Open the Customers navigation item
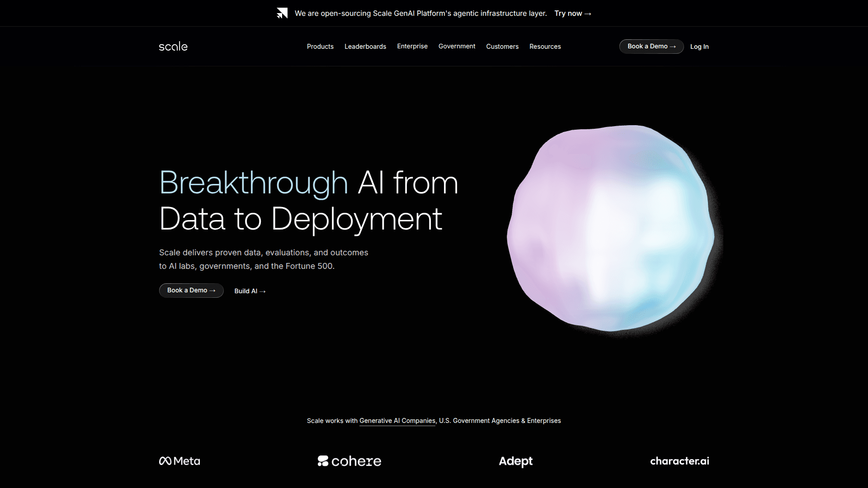Screen dimensions: 868x488 coord(502,47)
